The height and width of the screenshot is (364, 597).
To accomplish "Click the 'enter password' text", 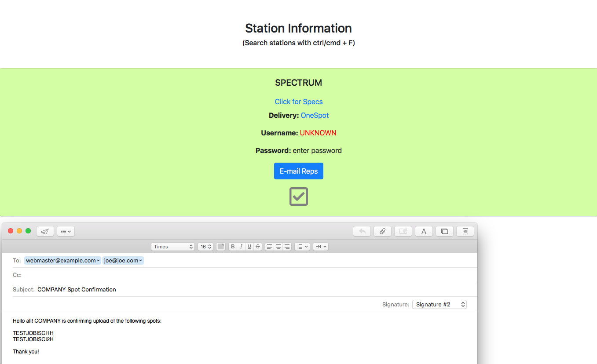I will point(317,150).
